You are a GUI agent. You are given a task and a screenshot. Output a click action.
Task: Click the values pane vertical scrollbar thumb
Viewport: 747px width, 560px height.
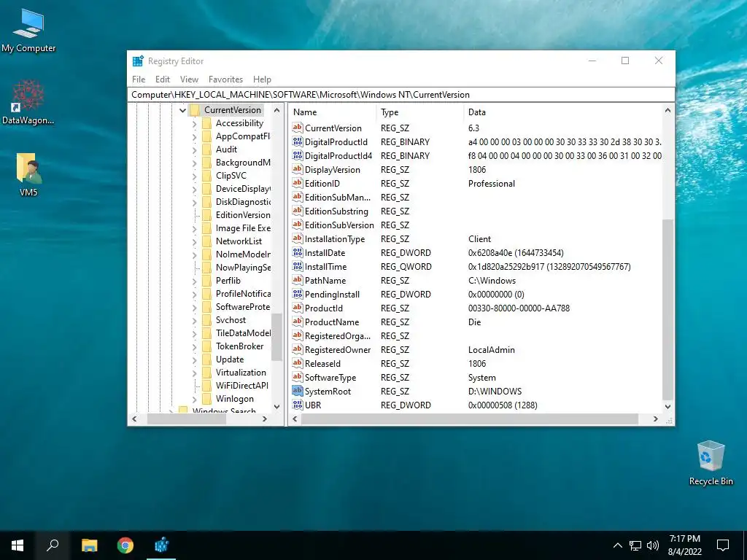tap(667, 309)
